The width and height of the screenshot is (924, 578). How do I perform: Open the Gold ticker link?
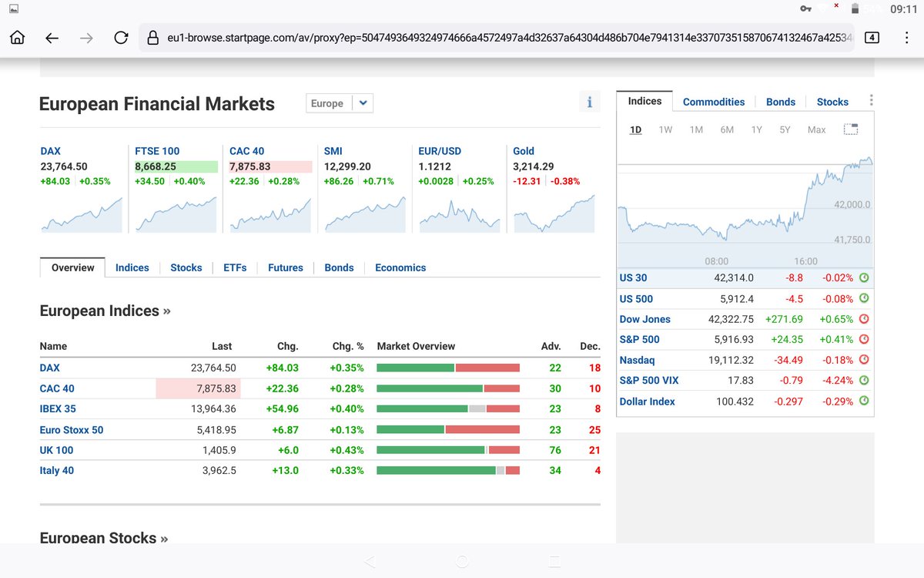(x=524, y=151)
